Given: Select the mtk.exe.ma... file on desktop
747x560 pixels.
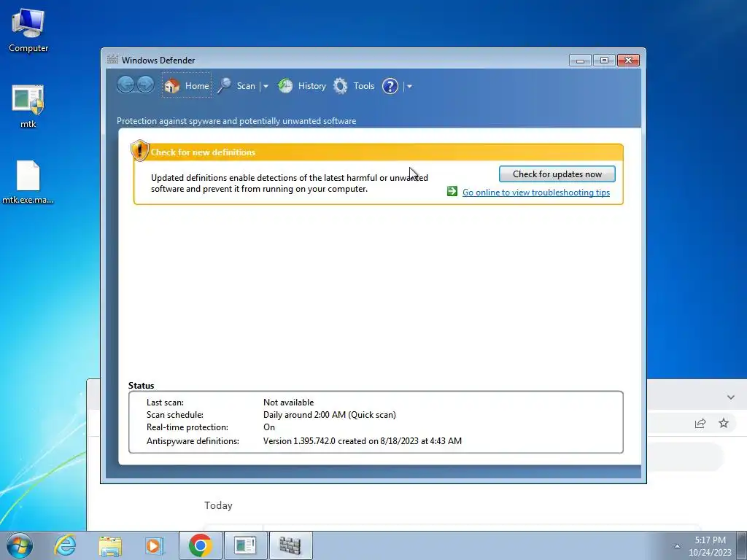Looking at the screenshot, I should point(28,182).
